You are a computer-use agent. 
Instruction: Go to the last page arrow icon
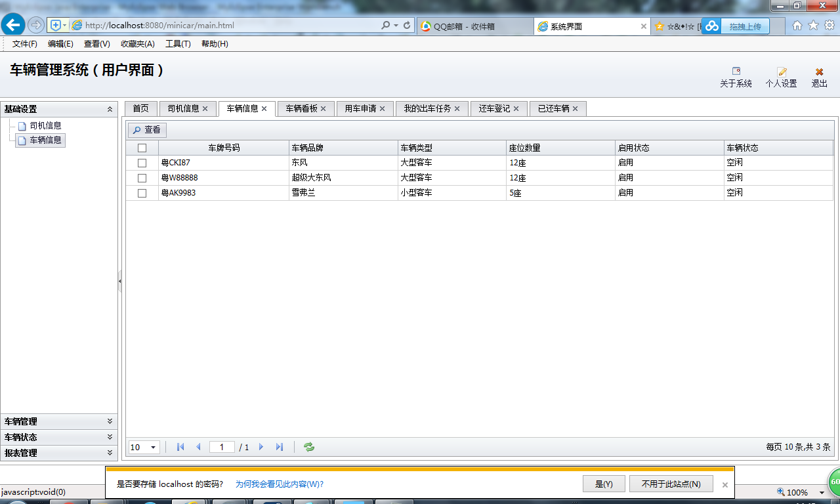point(280,447)
